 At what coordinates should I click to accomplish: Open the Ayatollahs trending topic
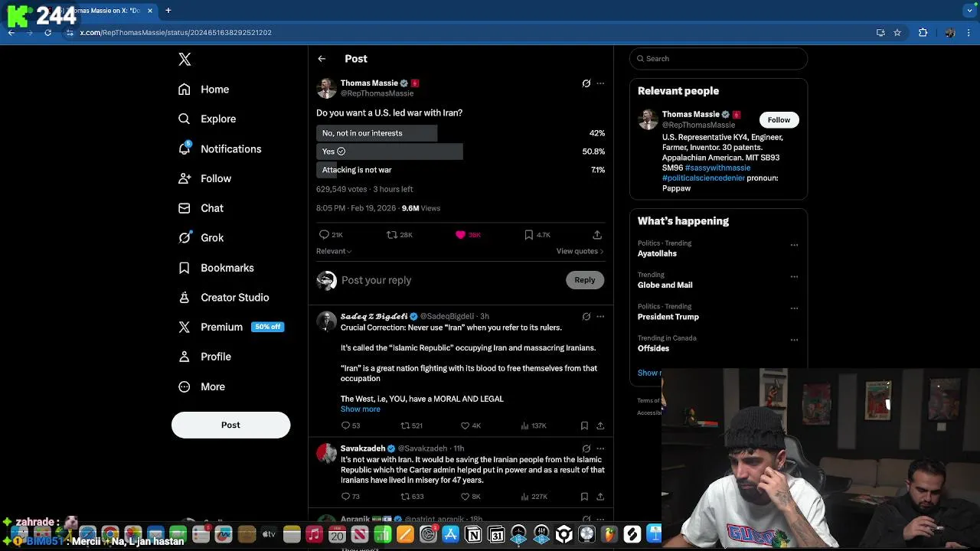coord(657,253)
